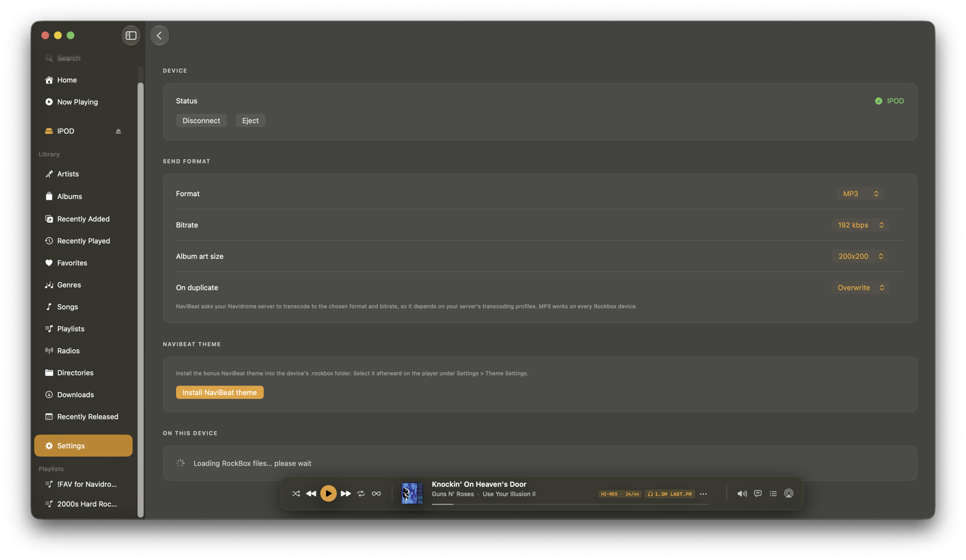Open the play queue list icon
Image resolution: width=966 pixels, height=560 pixels.
773,494
